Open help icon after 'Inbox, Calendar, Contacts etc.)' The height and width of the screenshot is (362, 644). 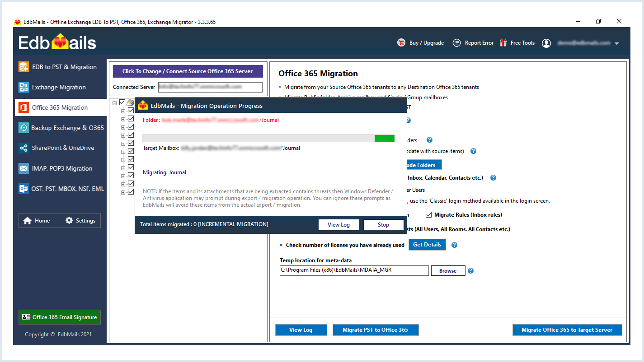[x=493, y=178]
